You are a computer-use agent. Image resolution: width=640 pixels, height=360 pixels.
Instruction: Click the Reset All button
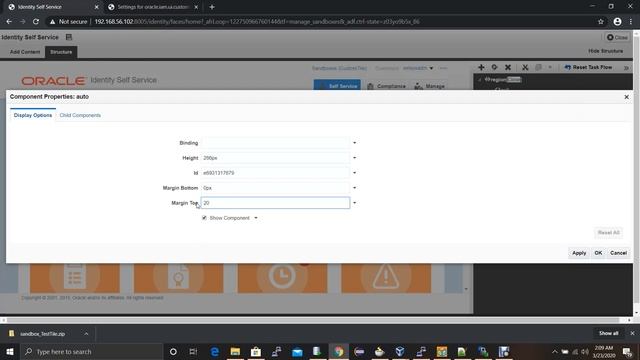(608, 233)
